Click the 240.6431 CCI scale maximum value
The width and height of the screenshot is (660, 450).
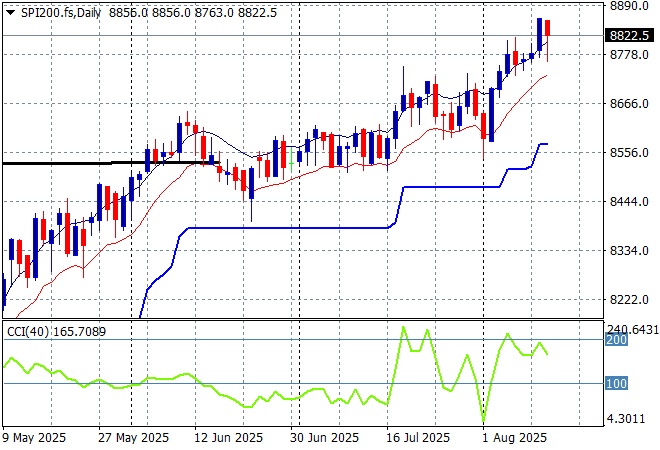tap(632, 329)
